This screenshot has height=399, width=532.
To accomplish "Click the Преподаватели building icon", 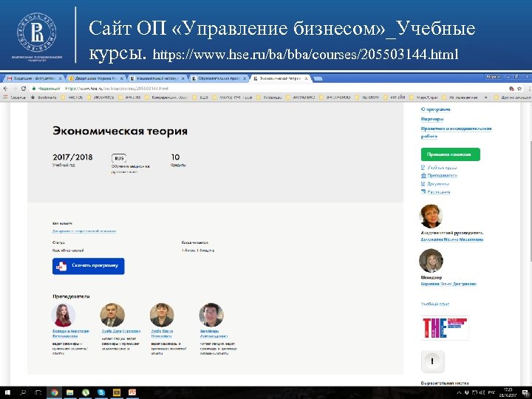I will click(x=423, y=176).
